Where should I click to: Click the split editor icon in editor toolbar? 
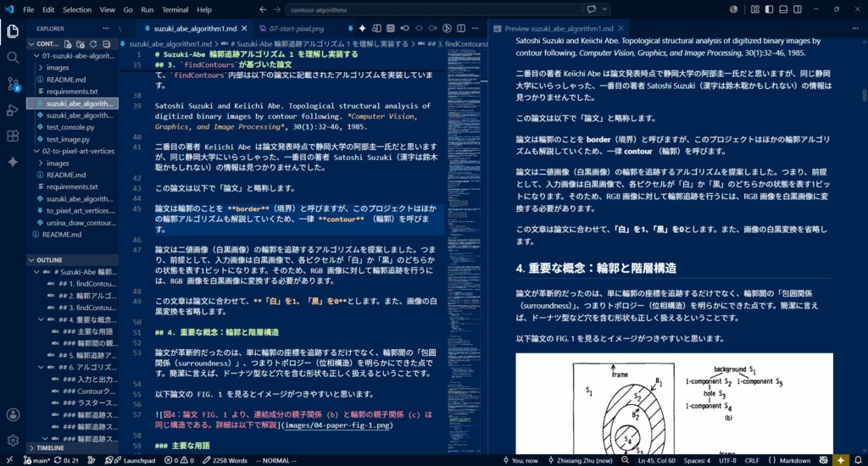pyautogui.click(x=461, y=28)
